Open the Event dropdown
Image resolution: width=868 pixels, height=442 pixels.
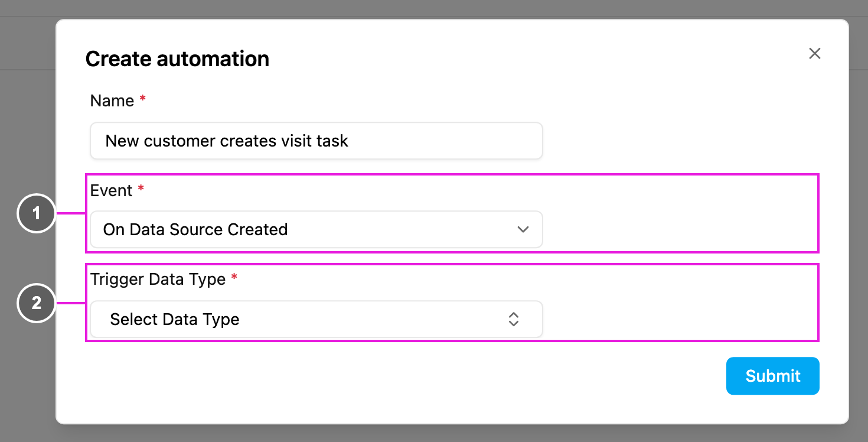coord(316,229)
